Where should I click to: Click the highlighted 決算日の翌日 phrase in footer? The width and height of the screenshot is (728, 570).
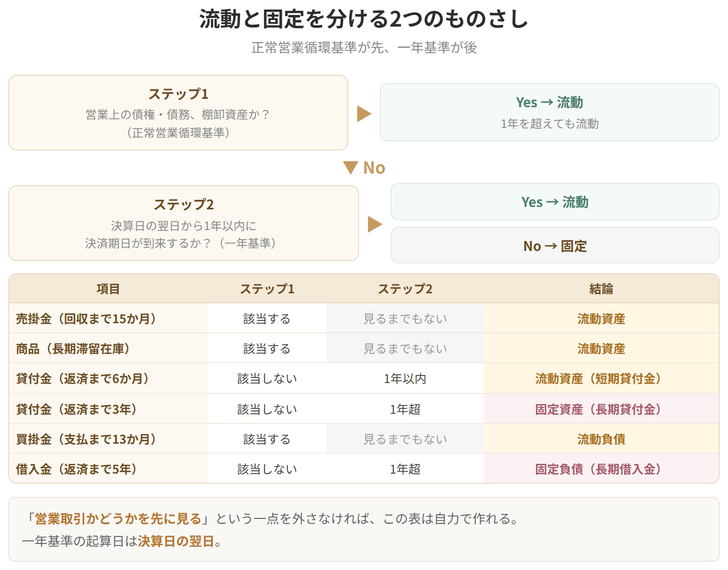point(176,541)
